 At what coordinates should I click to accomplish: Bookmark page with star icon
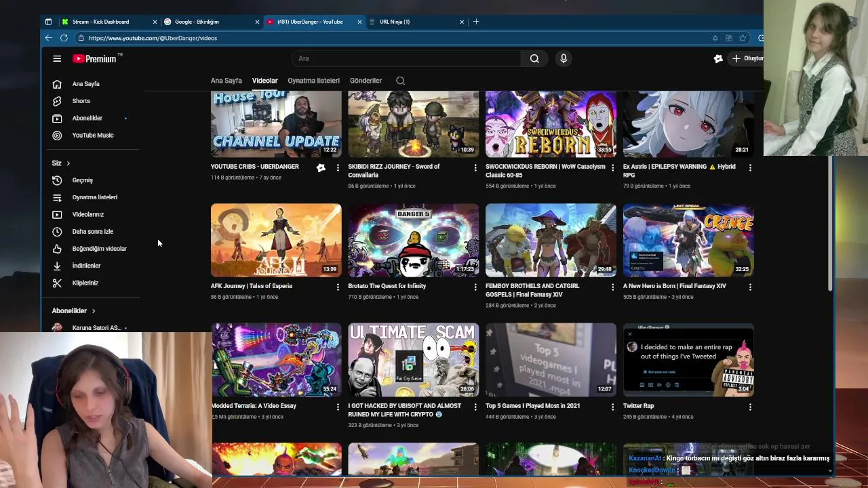click(743, 38)
